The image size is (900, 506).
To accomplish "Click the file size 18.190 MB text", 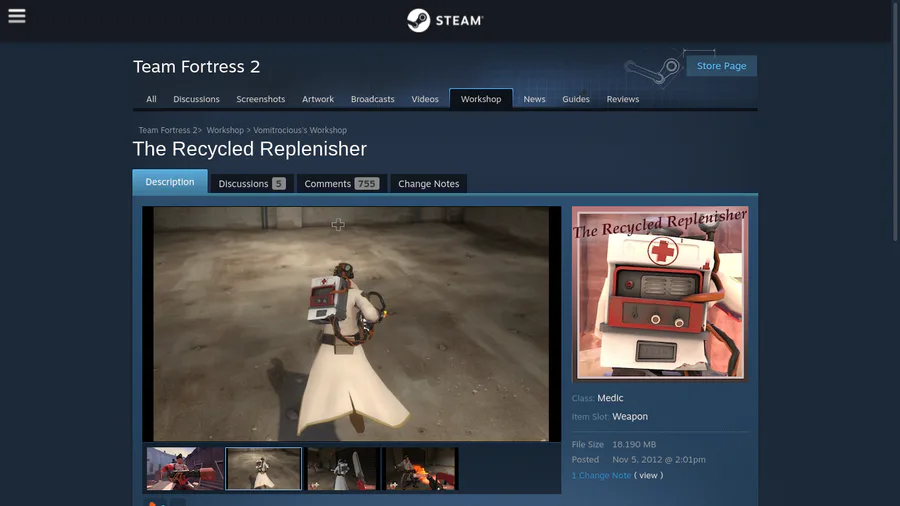I will 634,444.
